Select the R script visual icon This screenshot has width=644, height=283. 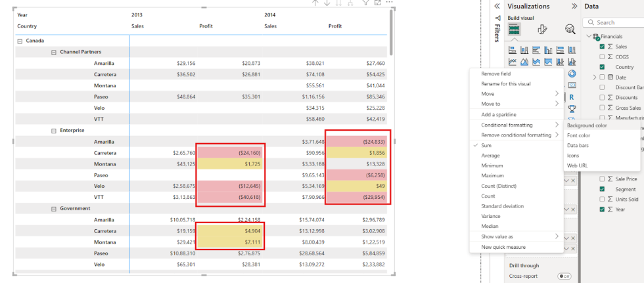(x=571, y=97)
